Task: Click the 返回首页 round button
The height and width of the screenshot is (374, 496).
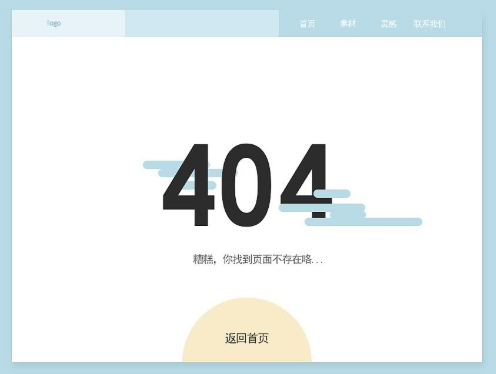Action: pyautogui.click(x=247, y=330)
